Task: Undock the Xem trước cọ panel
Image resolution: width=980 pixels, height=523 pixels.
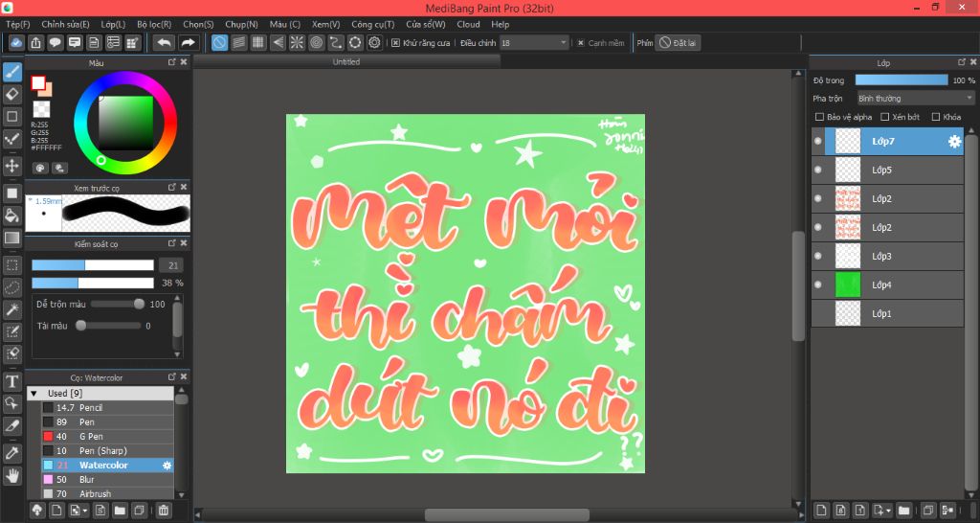Action: (x=172, y=187)
